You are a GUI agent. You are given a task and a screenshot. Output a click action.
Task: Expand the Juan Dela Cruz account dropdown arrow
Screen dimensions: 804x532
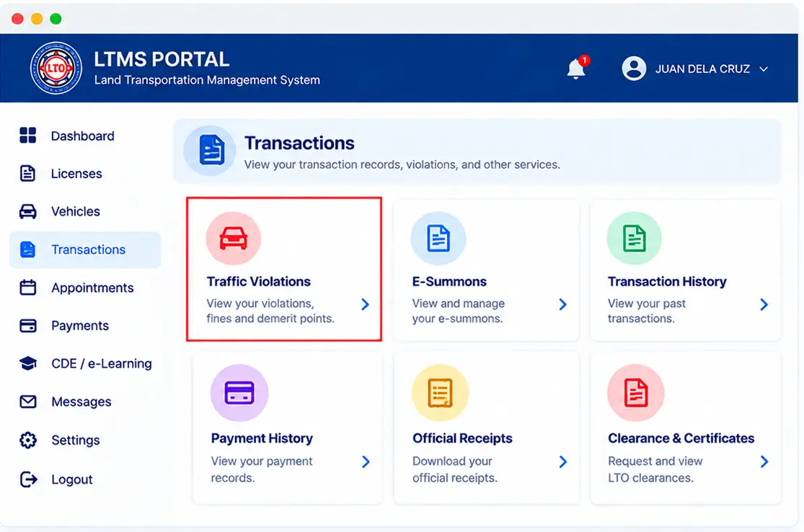(x=764, y=69)
